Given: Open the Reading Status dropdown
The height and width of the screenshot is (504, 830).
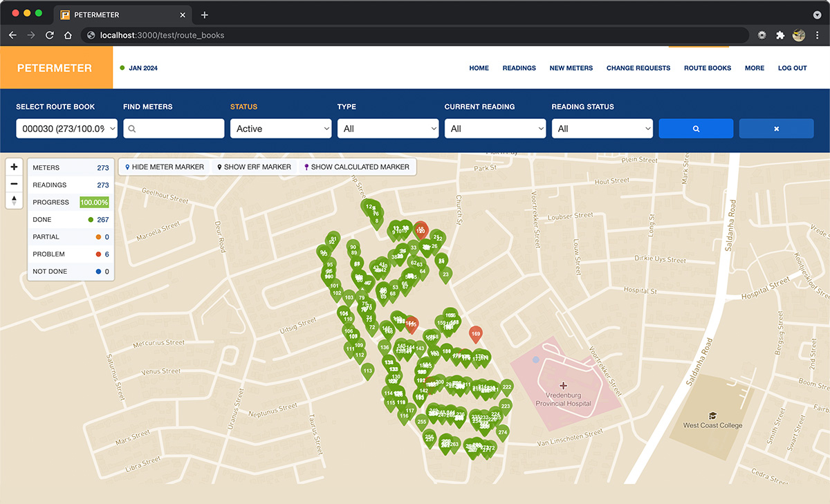Looking at the screenshot, I should coord(602,129).
